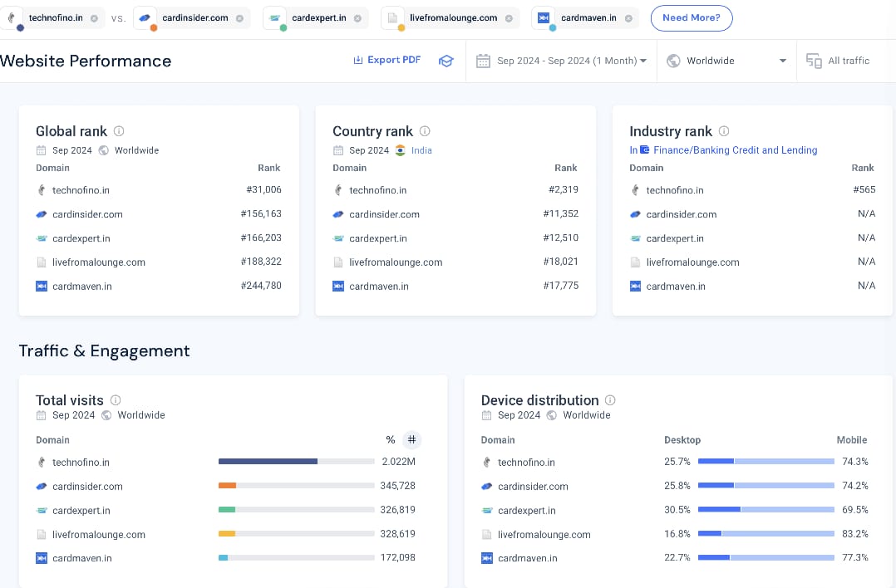896x588 pixels.
Task: Export the report as PDF
Action: 386,60
